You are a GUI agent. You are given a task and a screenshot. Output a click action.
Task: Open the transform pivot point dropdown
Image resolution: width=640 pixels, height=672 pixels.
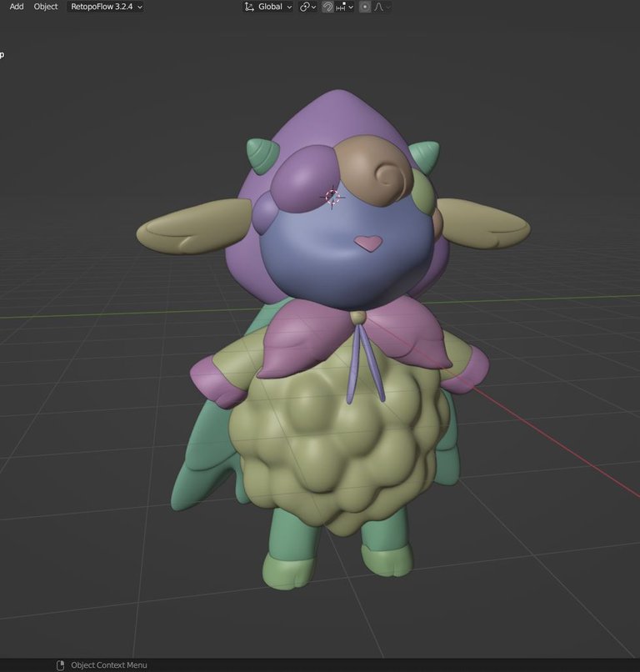coord(307,7)
